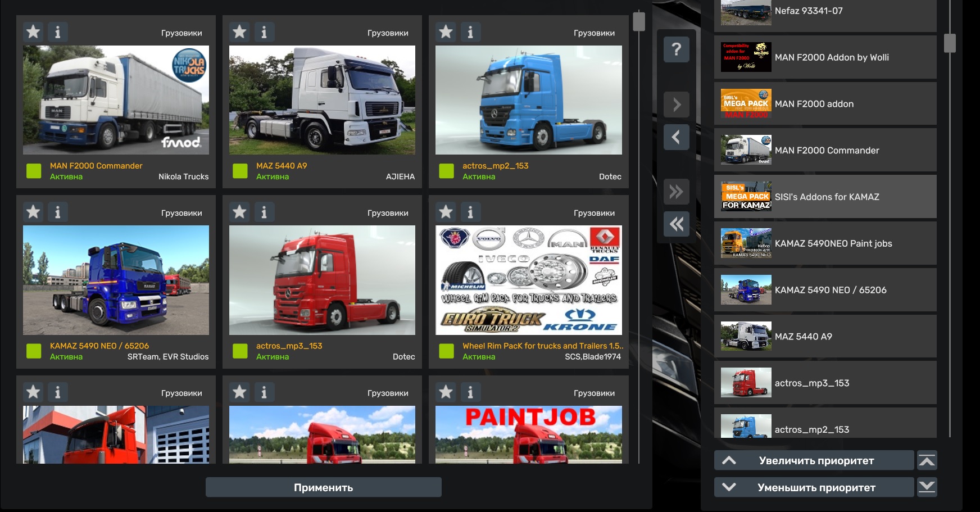The width and height of the screenshot is (980, 512).
Task: Click the MAN F2000 Commander card truck image
Action: 116,100
